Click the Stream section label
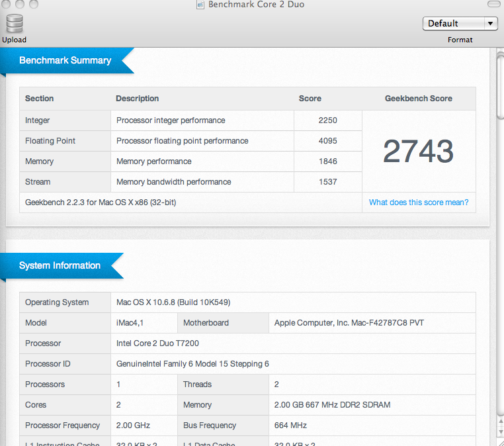The width and height of the screenshot is (504, 446). (x=38, y=182)
